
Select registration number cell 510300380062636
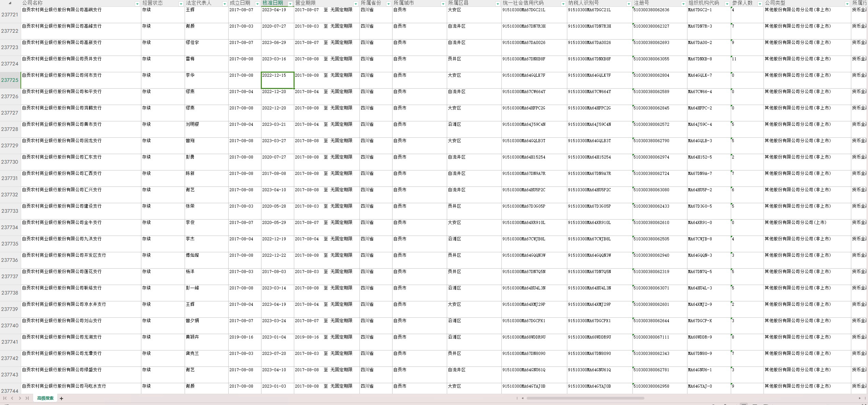point(660,15)
